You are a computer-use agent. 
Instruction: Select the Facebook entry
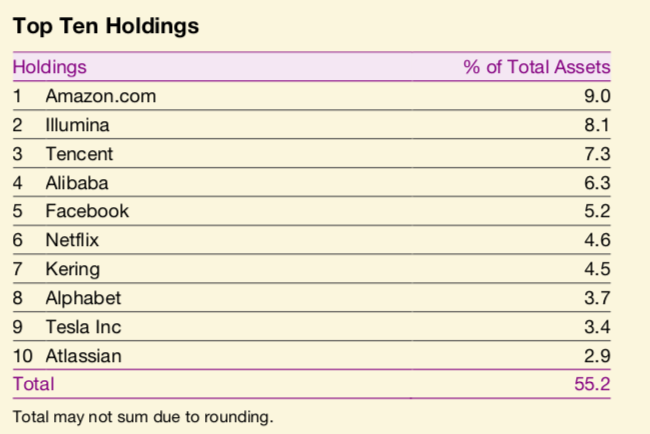87,211
